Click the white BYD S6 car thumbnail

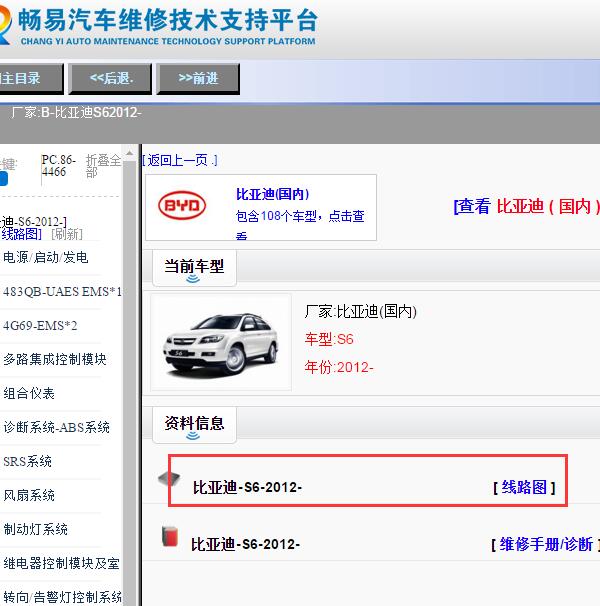pyautogui.click(x=220, y=342)
